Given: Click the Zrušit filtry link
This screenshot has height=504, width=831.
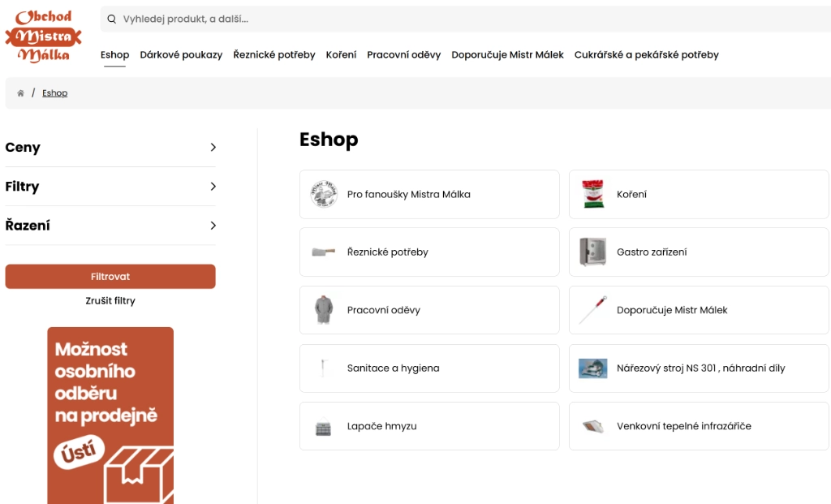Looking at the screenshot, I should point(110,301).
